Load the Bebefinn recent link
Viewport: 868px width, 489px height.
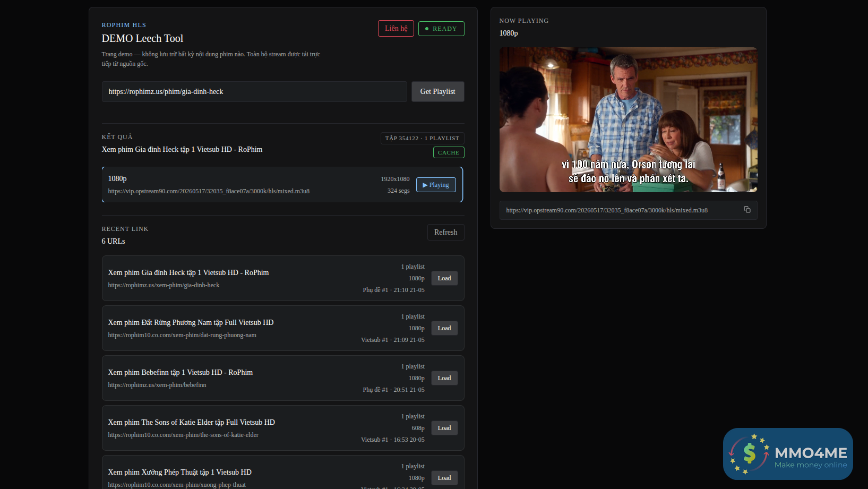(x=444, y=378)
